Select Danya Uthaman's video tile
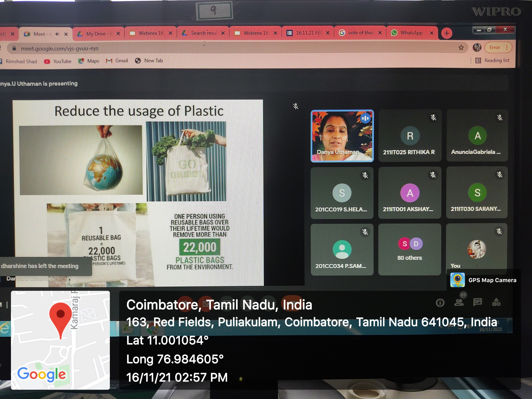The image size is (532, 399). (x=342, y=136)
